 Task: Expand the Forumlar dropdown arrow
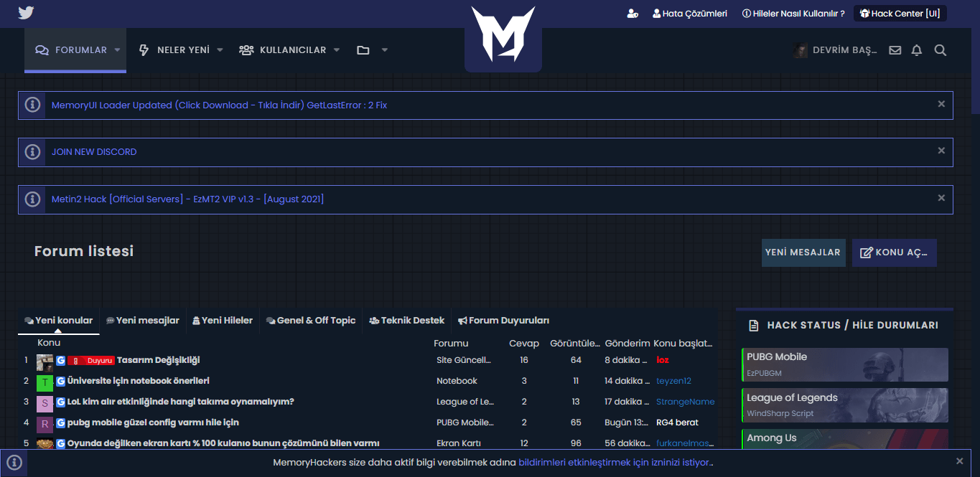click(117, 50)
